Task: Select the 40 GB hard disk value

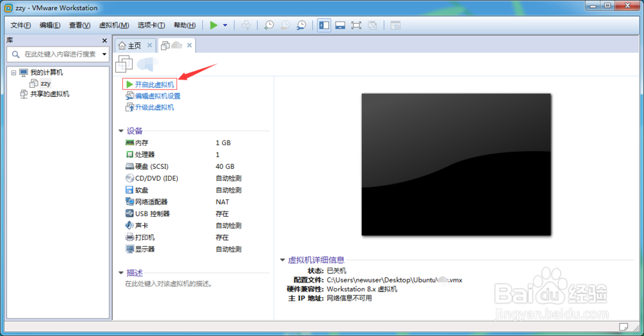Action: (225, 166)
